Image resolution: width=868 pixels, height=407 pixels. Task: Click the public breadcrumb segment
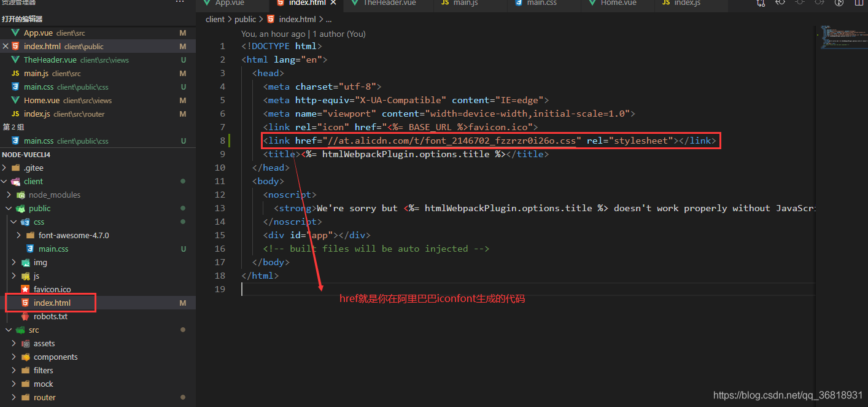point(246,19)
